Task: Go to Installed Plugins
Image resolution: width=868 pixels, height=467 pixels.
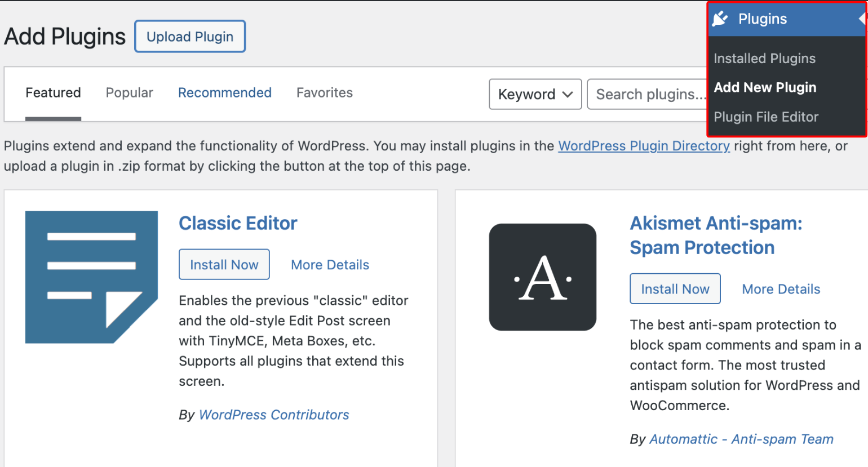Action: click(765, 59)
